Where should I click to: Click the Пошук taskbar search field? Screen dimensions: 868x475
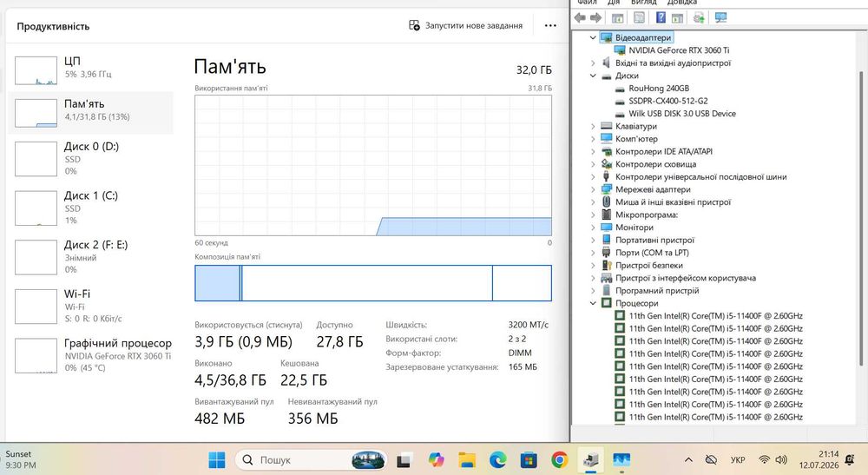coord(310,459)
